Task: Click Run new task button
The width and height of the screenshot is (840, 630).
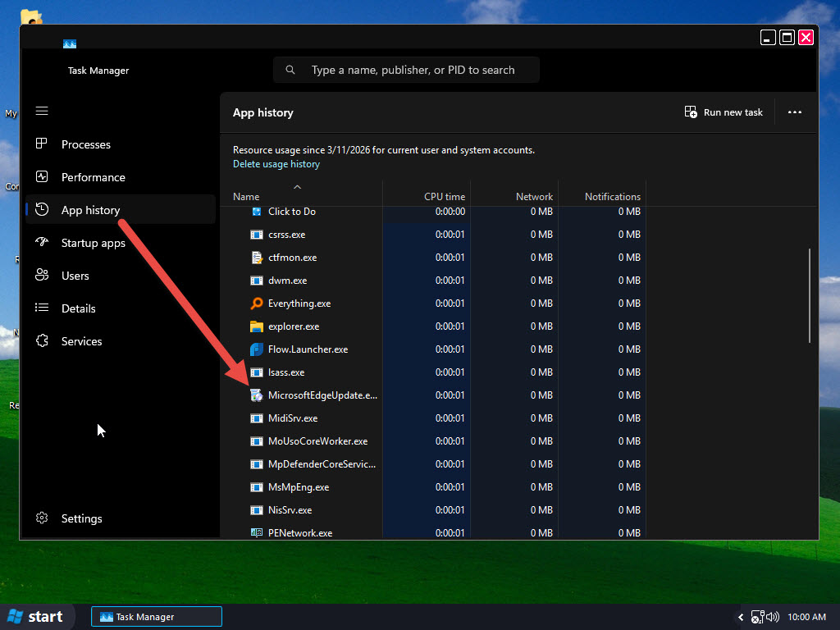Action: point(724,112)
